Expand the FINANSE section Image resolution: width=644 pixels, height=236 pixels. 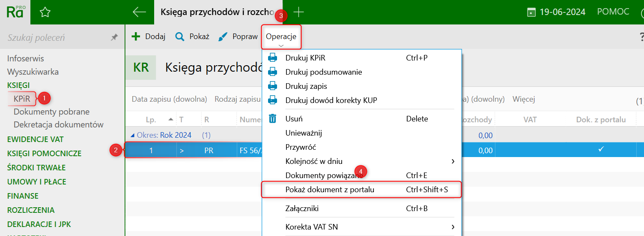23,196
